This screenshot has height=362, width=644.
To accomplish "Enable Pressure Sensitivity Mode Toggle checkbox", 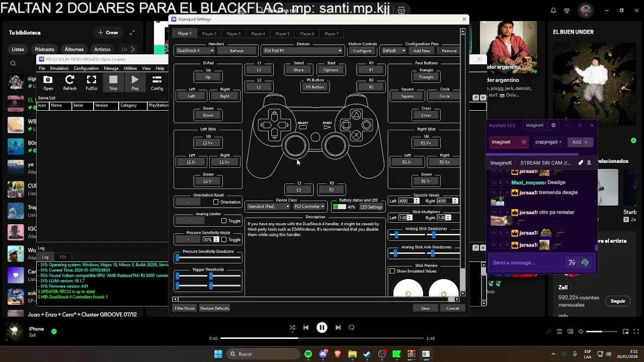I will [224, 239].
